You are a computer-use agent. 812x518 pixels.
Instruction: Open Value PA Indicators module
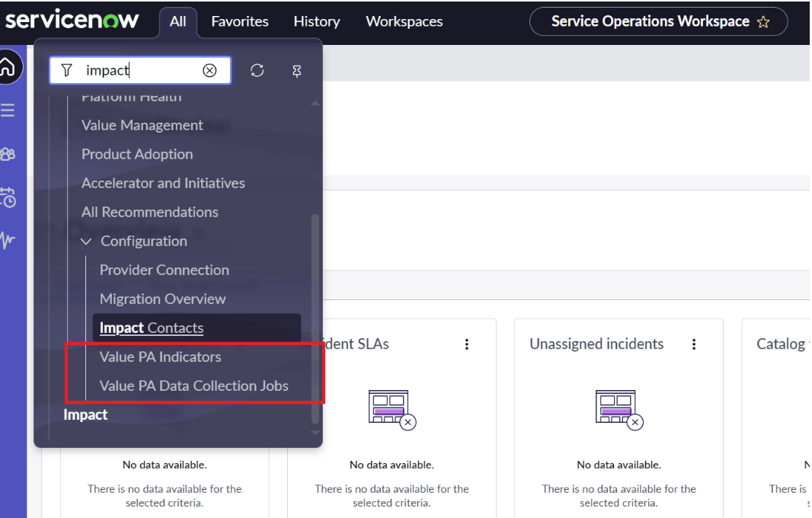pyautogui.click(x=160, y=357)
